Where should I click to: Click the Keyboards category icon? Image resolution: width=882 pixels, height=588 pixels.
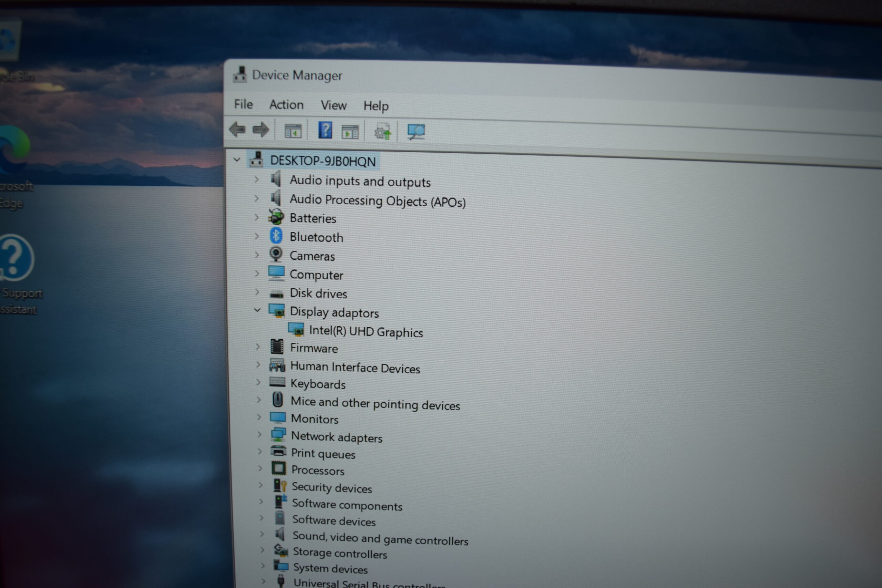[277, 382]
